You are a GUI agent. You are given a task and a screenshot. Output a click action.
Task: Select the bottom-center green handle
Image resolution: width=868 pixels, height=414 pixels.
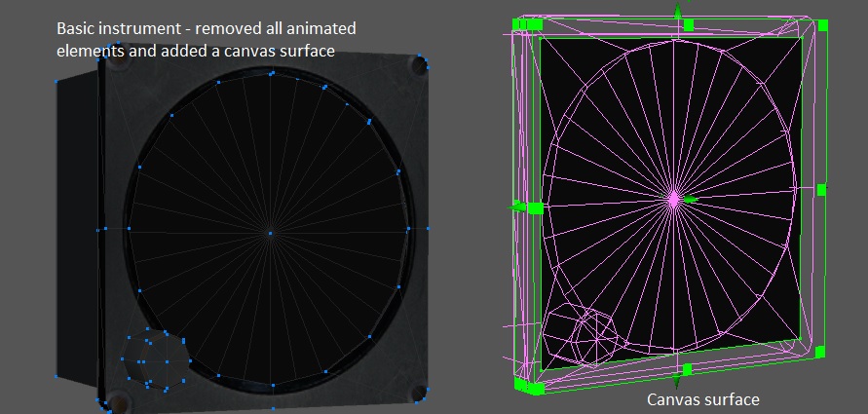tap(687, 369)
